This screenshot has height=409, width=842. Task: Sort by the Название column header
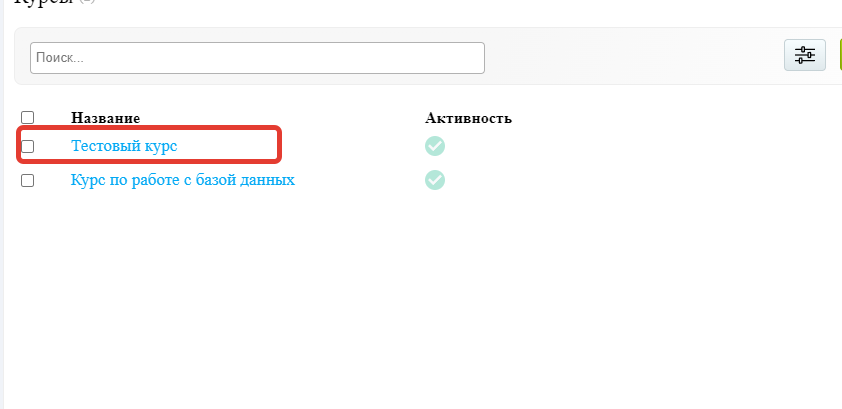click(105, 118)
